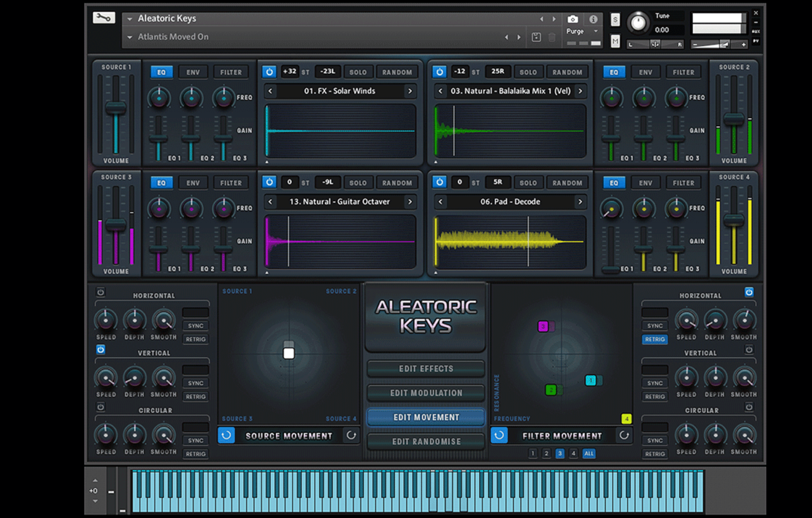
Task: Switch Source 1 to ENV tab
Action: pyautogui.click(x=193, y=72)
